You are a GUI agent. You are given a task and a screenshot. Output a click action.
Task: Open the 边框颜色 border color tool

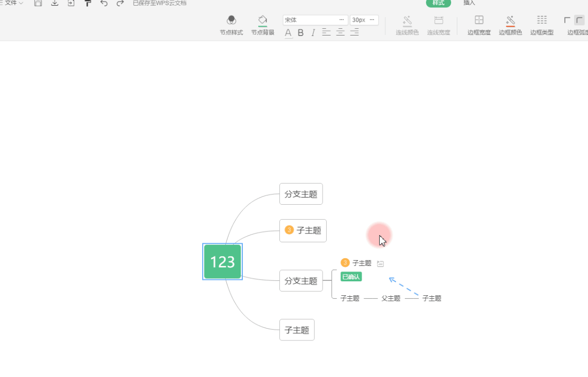tap(510, 25)
